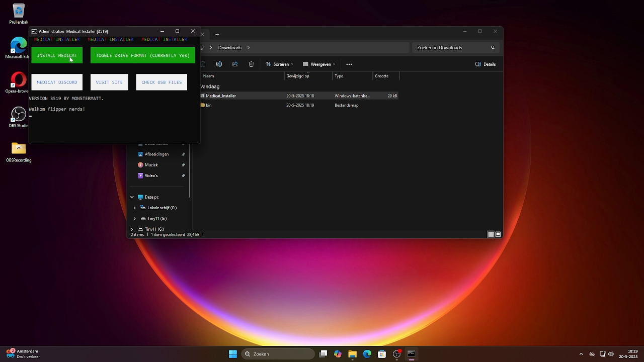Click the Rename icon in Explorer toolbar

coord(219,64)
